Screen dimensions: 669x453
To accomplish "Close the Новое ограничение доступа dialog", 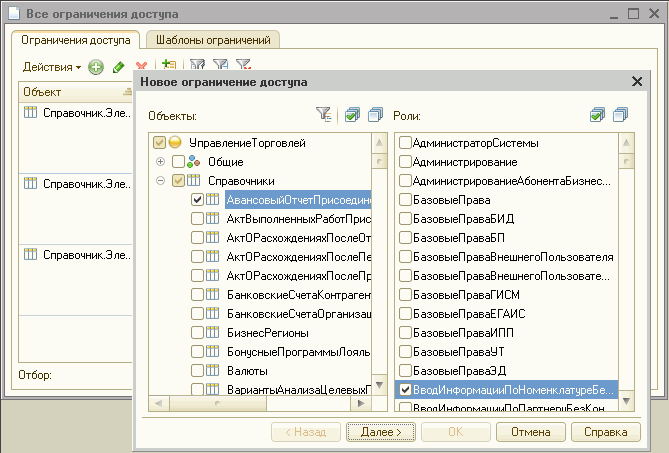I will 637,81.
